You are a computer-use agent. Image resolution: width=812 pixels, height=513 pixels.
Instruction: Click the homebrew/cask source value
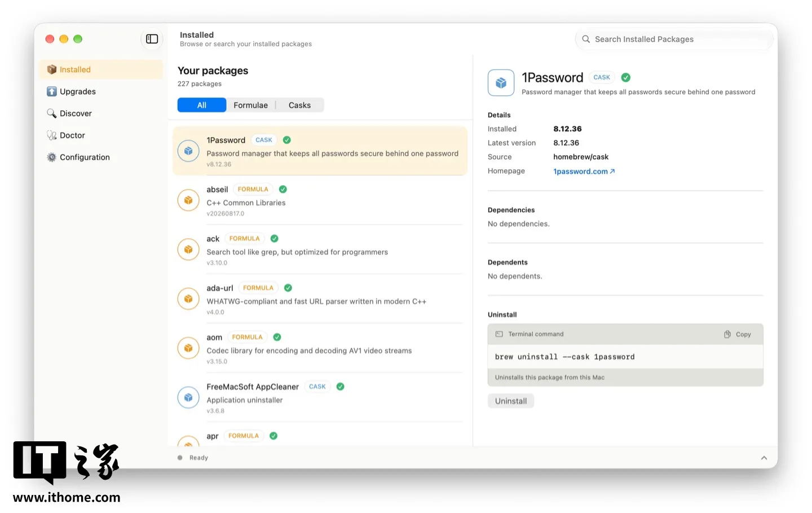point(581,157)
